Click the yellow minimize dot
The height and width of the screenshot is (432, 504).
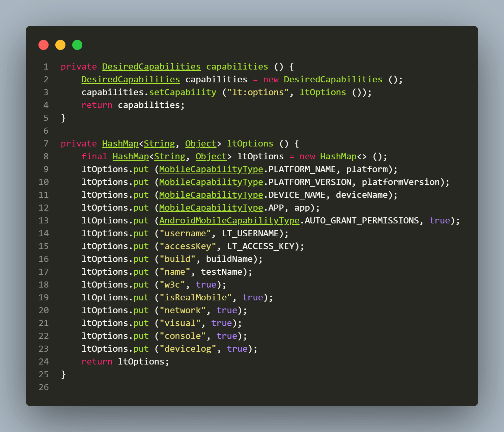(x=60, y=45)
